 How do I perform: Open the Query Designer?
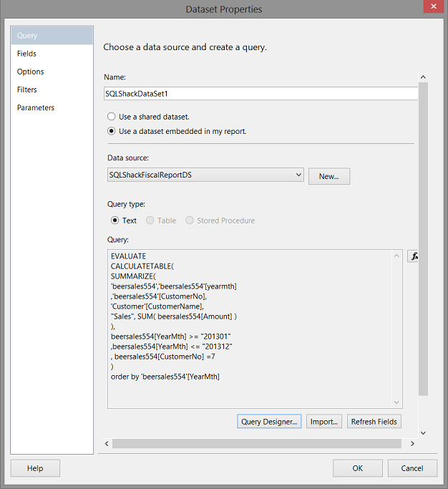click(269, 422)
